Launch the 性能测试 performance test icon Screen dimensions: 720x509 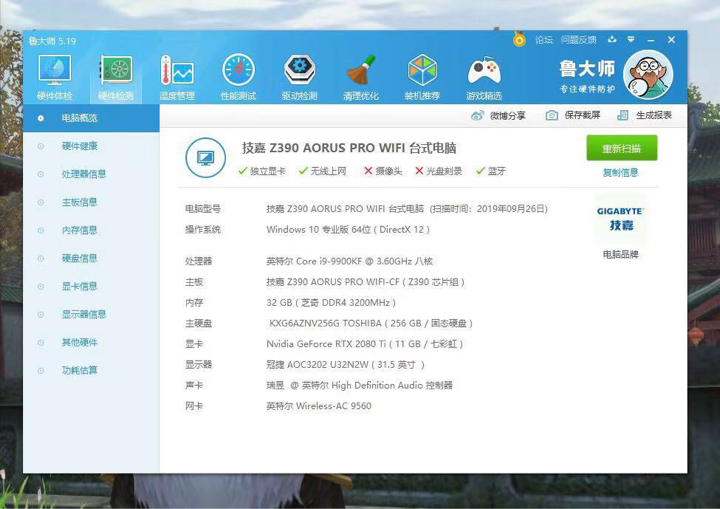point(238,77)
